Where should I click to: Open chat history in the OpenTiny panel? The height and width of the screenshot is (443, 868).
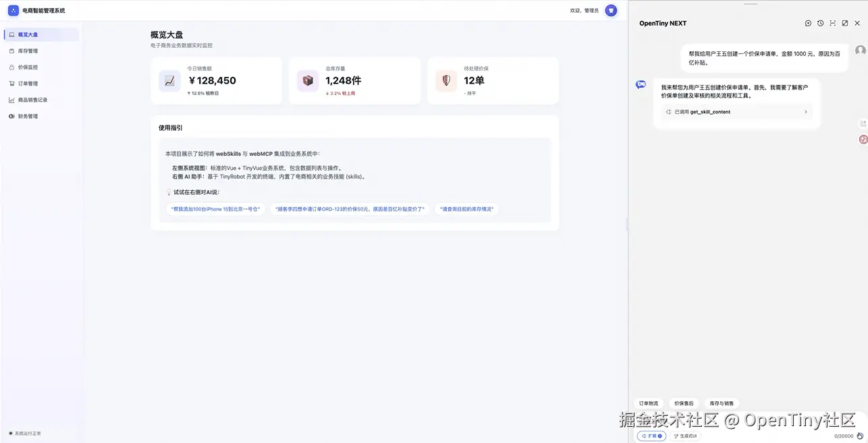(x=820, y=23)
